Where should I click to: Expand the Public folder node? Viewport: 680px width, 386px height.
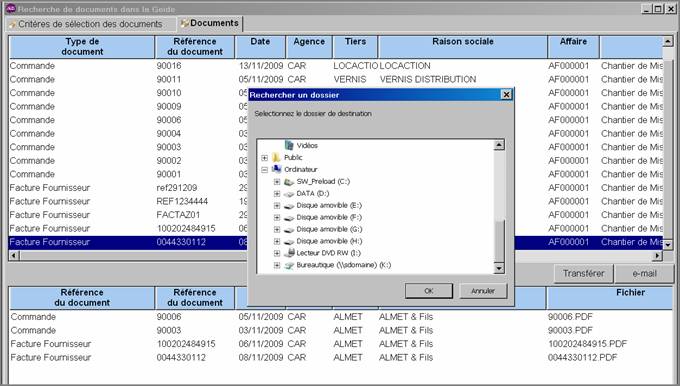[x=265, y=158]
